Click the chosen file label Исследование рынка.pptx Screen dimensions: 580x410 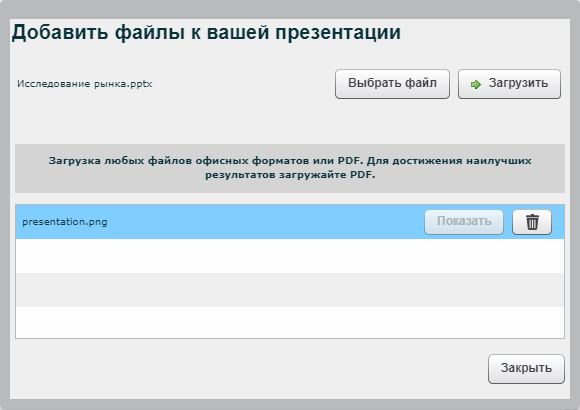85,84
